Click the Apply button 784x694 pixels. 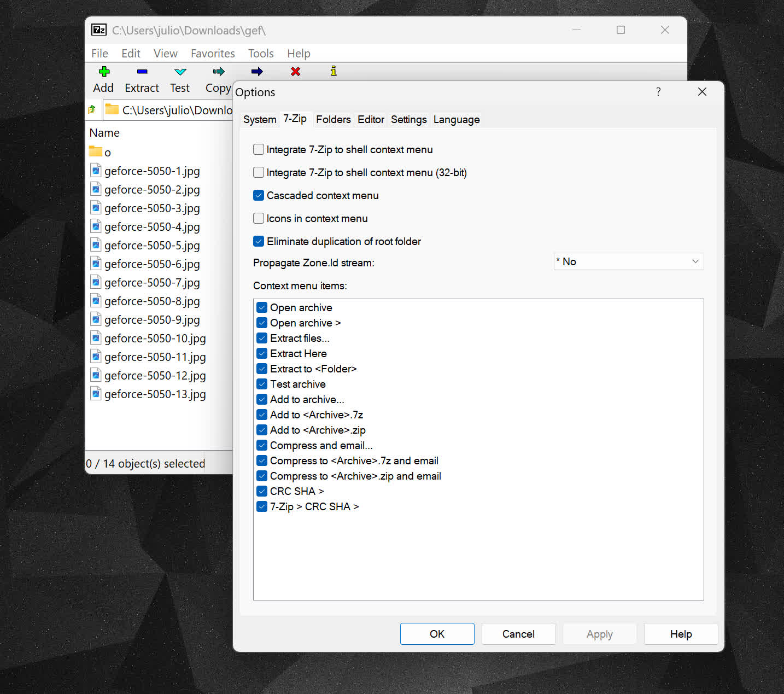pos(600,634)
